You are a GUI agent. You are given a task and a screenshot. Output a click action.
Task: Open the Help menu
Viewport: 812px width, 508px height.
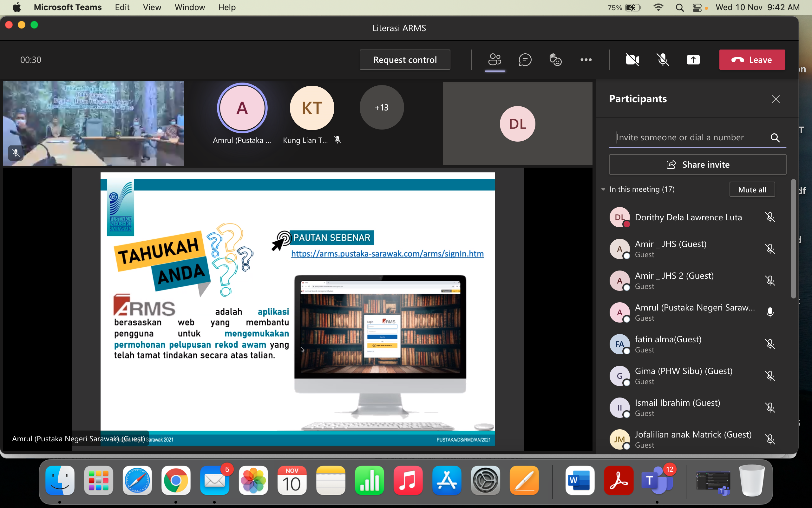(x=227, y=7)
